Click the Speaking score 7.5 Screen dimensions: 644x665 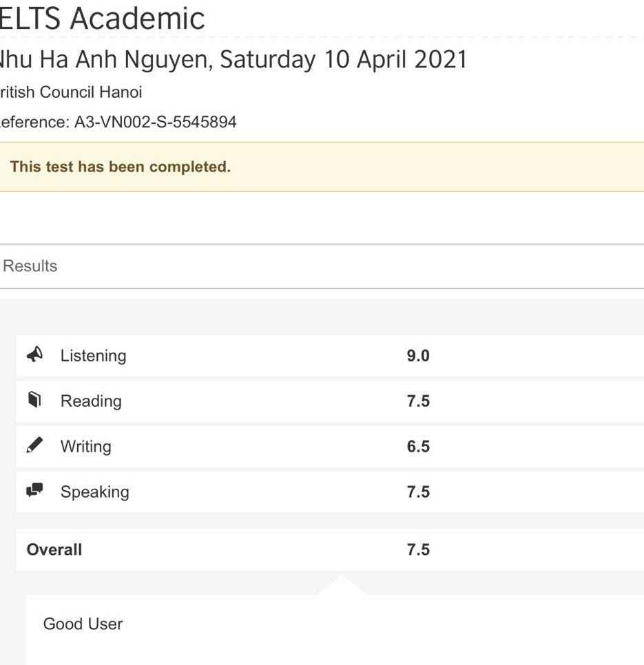[x=418, y=492]
